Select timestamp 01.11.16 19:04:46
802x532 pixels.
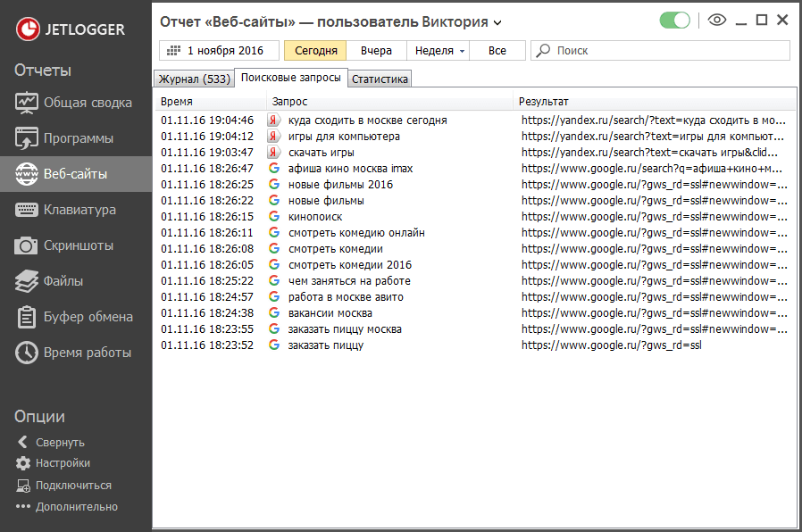(x=206, y=121)
